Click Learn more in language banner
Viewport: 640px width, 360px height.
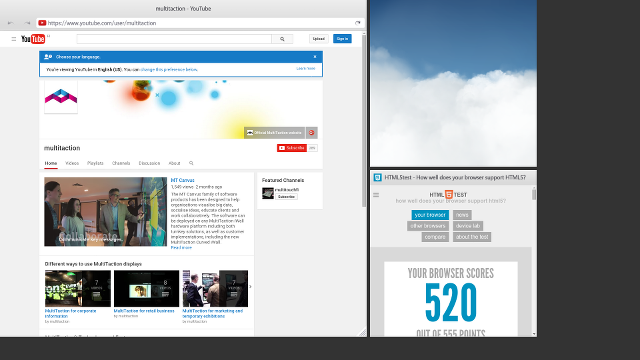point(306,69)
